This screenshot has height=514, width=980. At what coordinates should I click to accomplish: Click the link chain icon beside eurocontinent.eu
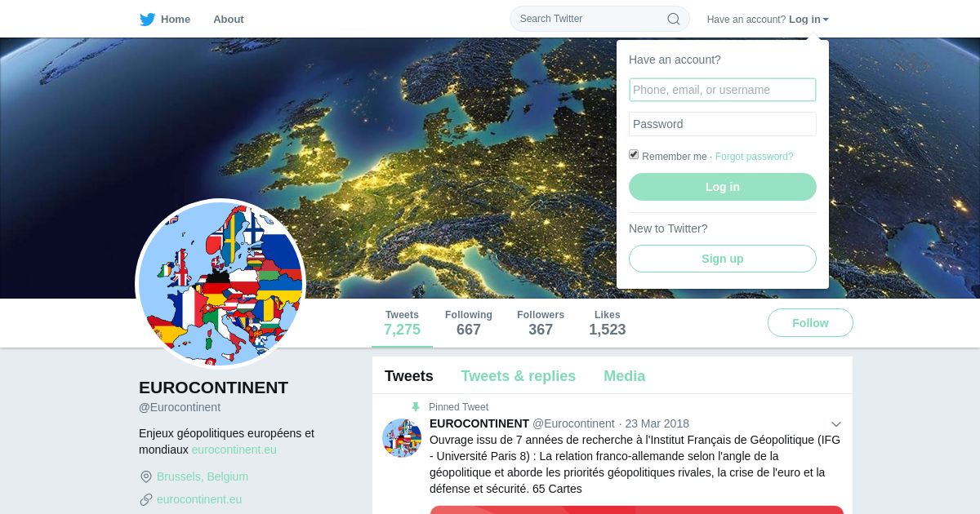point(146,499)
